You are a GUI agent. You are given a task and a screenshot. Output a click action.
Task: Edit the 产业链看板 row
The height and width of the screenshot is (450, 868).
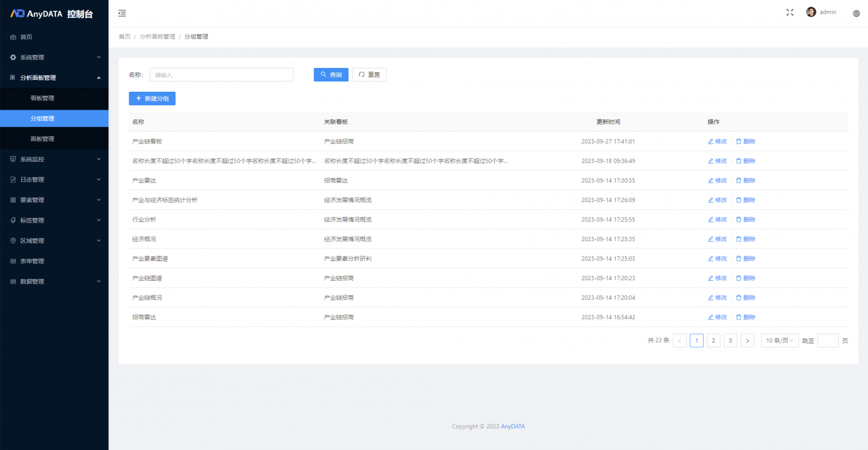(717, 141)
